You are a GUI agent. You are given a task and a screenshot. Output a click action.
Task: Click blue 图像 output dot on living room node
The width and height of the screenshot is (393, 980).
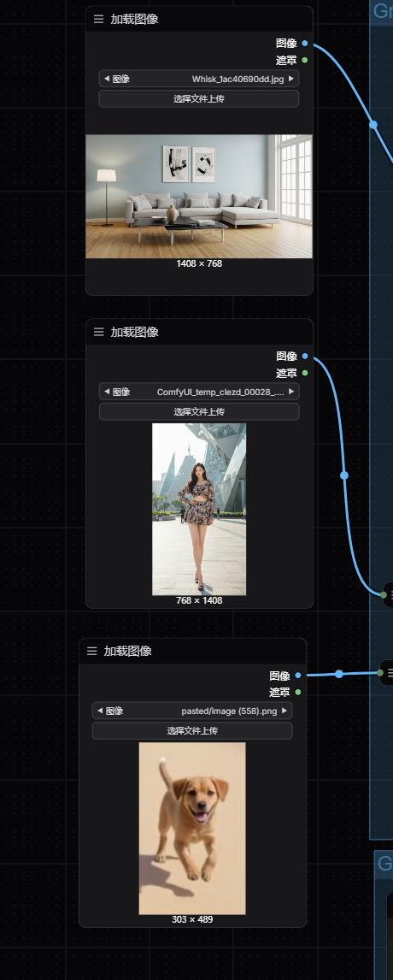coord(305,43)
